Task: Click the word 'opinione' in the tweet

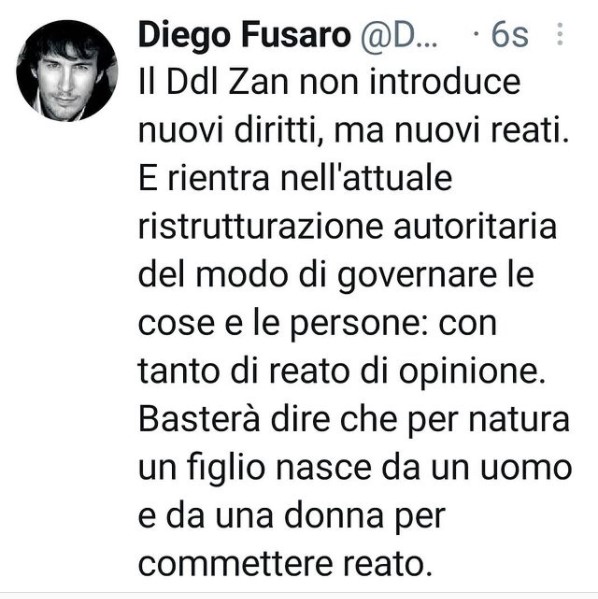Action: click(x=468, y=373)
